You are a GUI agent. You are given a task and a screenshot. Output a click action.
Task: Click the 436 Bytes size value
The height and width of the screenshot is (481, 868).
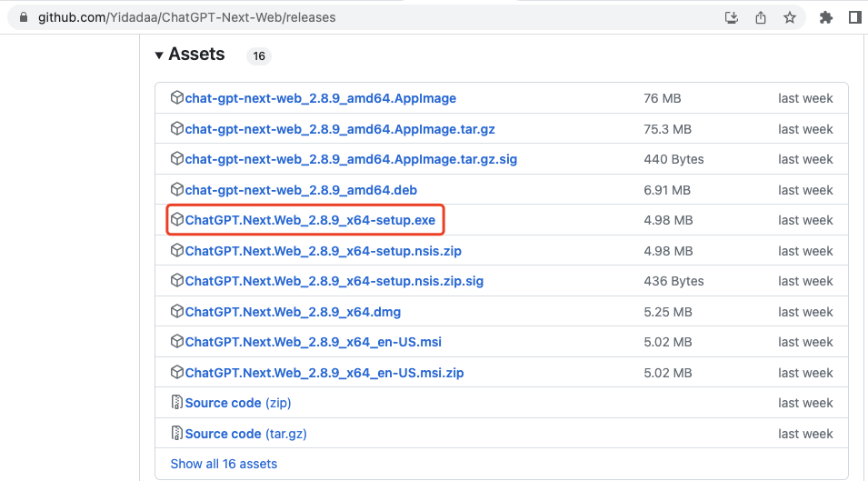click(x=673, y=281)
